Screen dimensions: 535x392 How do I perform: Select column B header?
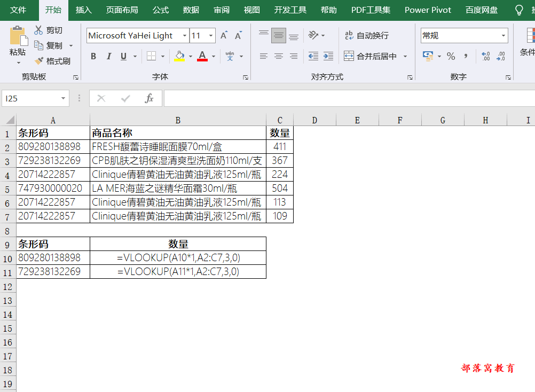pyautogui.click(x=178, y=120)
